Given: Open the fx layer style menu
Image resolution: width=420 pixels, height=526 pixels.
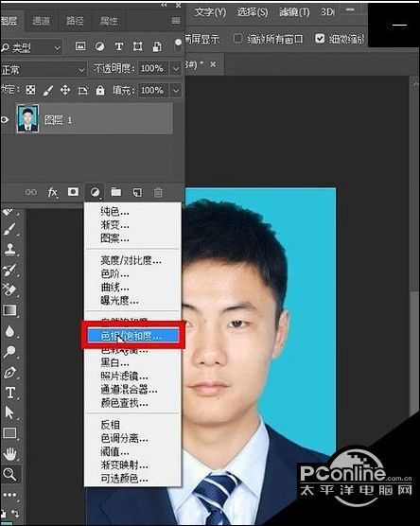Looking at the screenshot, I should 52,193.
